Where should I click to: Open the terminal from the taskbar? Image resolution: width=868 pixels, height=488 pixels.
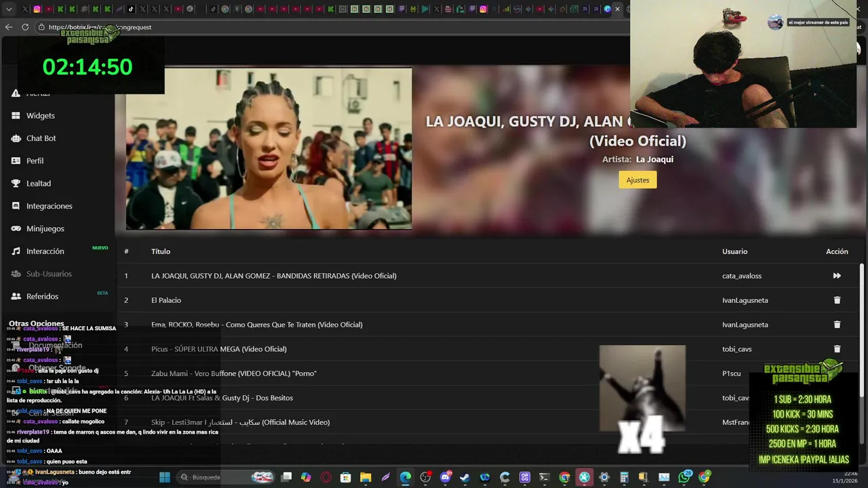(544, 477)
